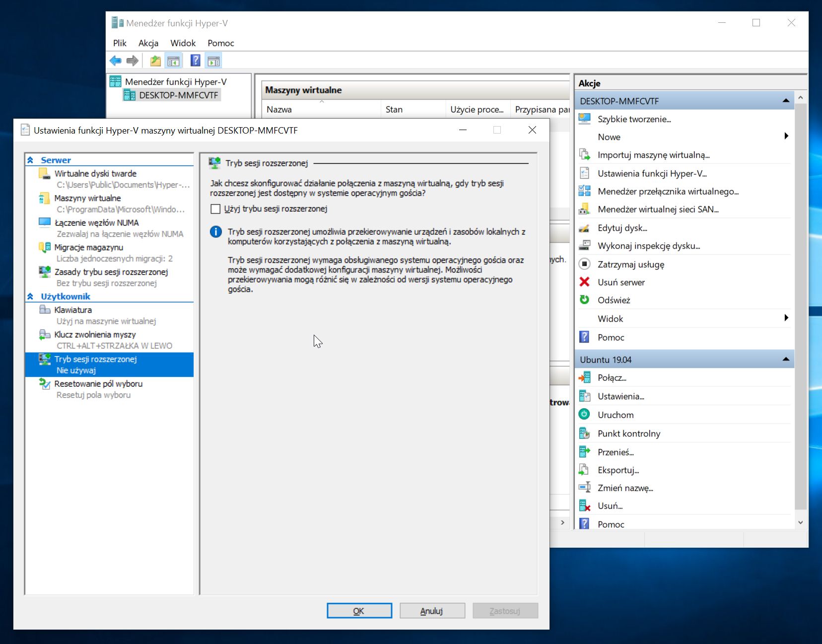Select the Szybkie tworzenie action icon
Image resolution: width=822 pixels, height=644 pixels.
click(584, 119)
